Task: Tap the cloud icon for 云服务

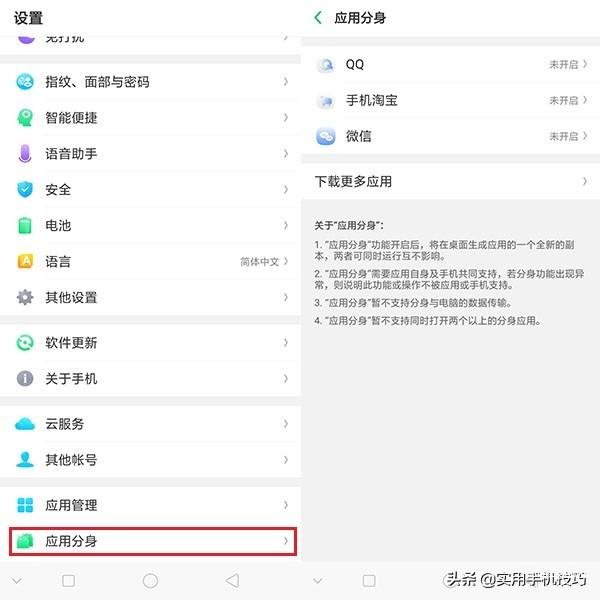Action: pyautogui.click(x=25, y=424)
